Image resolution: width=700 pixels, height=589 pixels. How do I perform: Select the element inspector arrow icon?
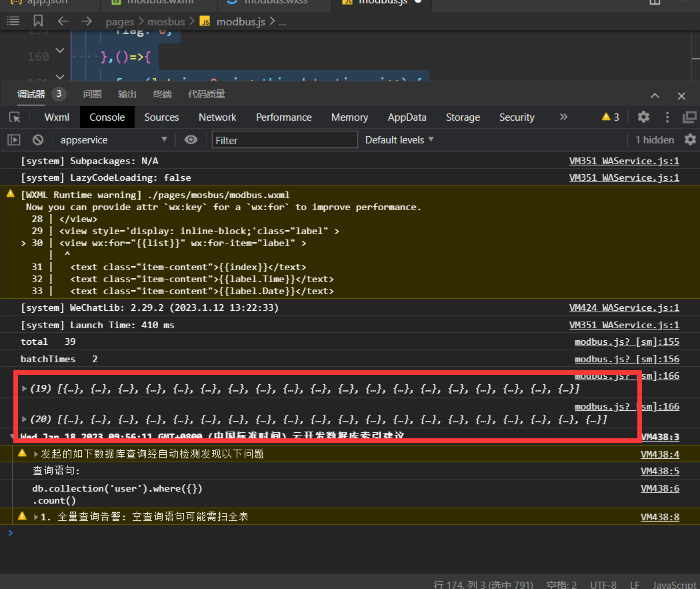[x=15, y=117]
